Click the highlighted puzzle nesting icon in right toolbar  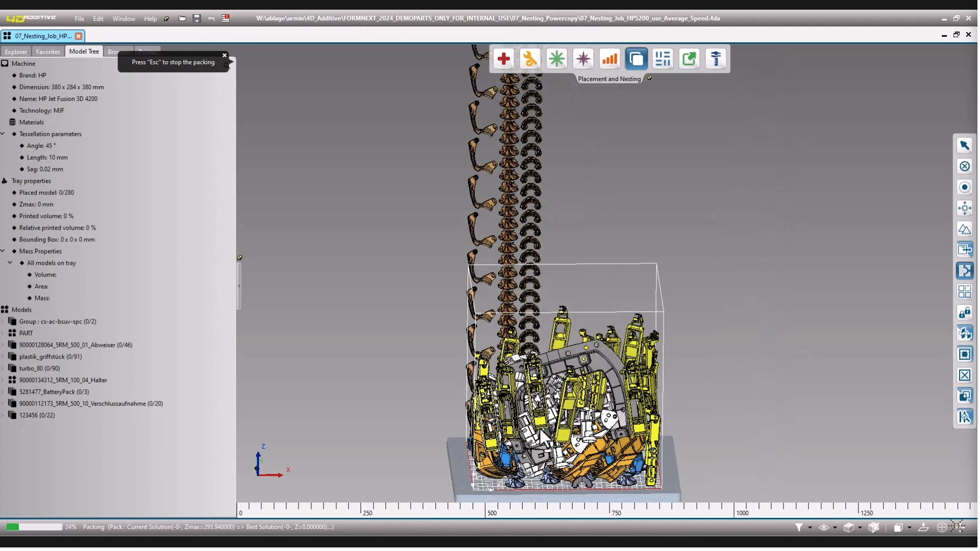(x=964, y=271)
